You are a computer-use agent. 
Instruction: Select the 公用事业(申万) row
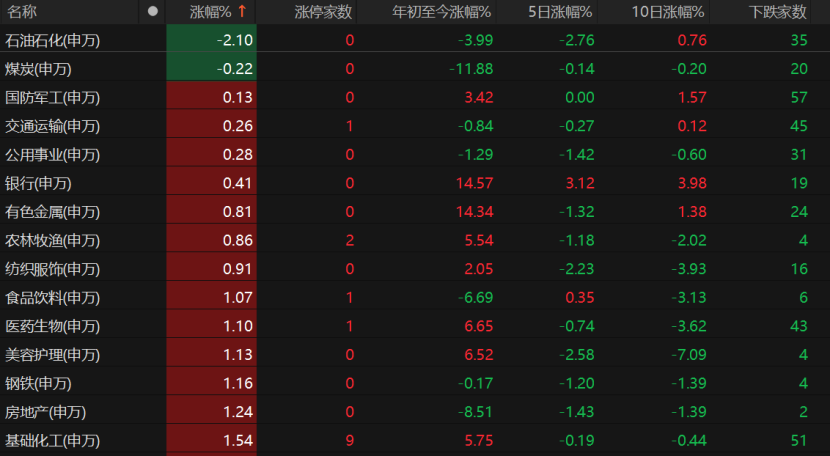(415, 154)
